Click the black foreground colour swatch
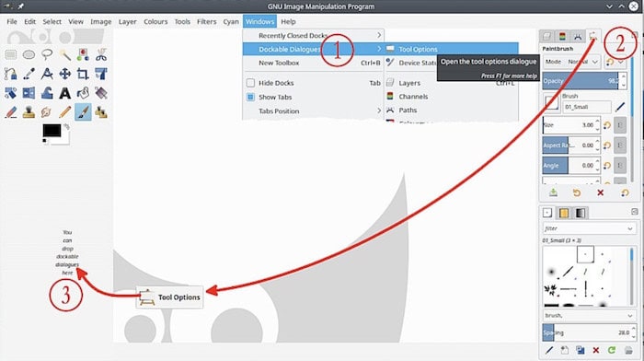 (x=52, y=131)
